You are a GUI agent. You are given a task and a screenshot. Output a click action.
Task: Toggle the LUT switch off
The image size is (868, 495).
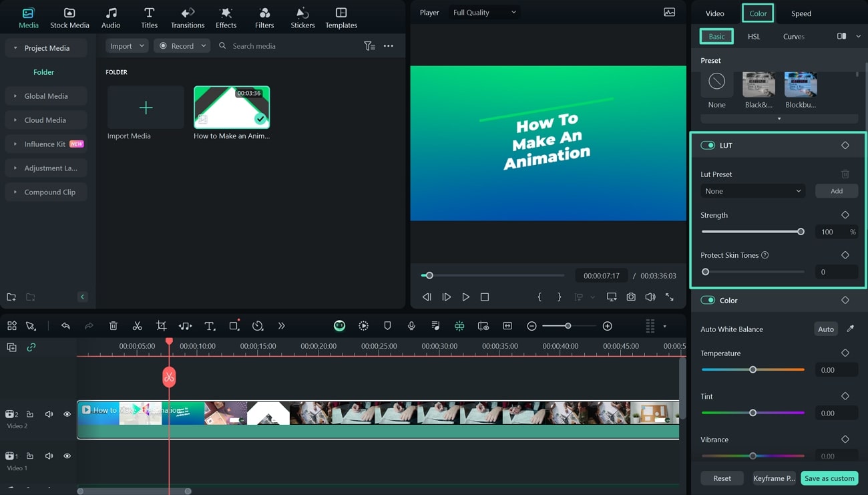click(708, 145)
